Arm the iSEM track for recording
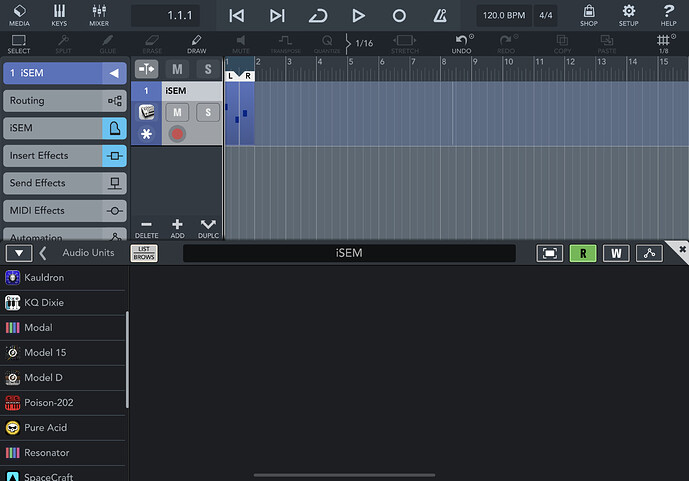689x481 pixels. (x=177, y=134)
